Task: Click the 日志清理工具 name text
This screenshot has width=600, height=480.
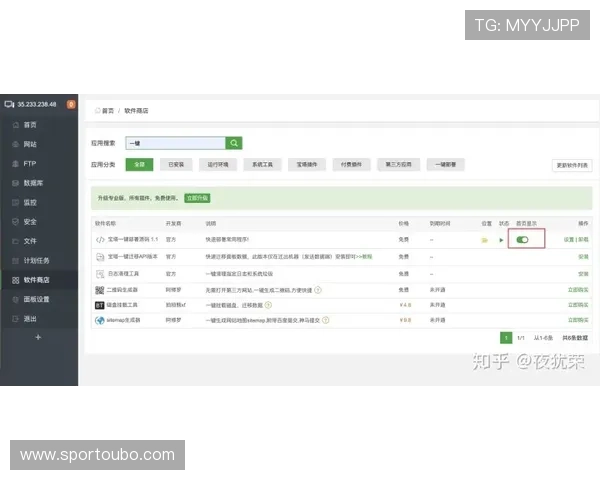Action: [123, 274]
